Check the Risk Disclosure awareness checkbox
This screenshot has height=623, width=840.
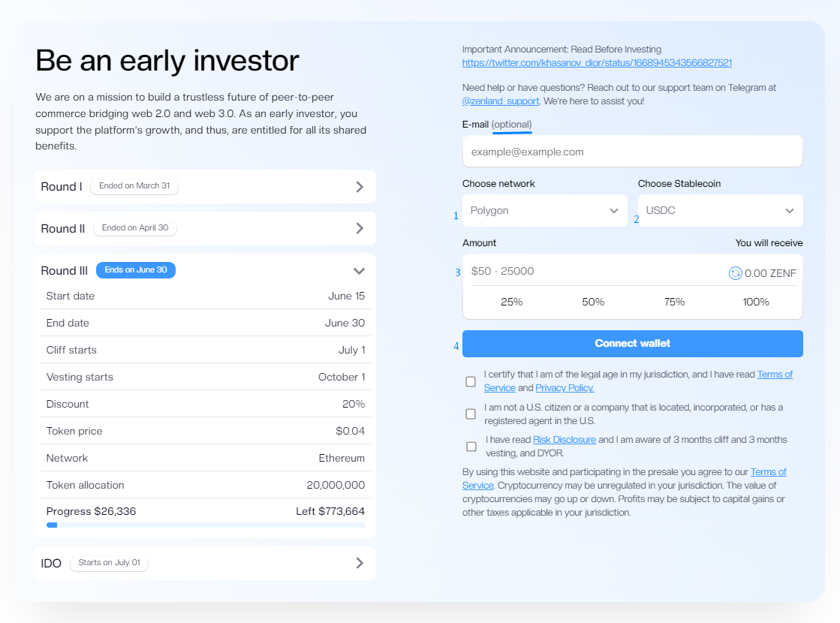click(x=471, y=446)
